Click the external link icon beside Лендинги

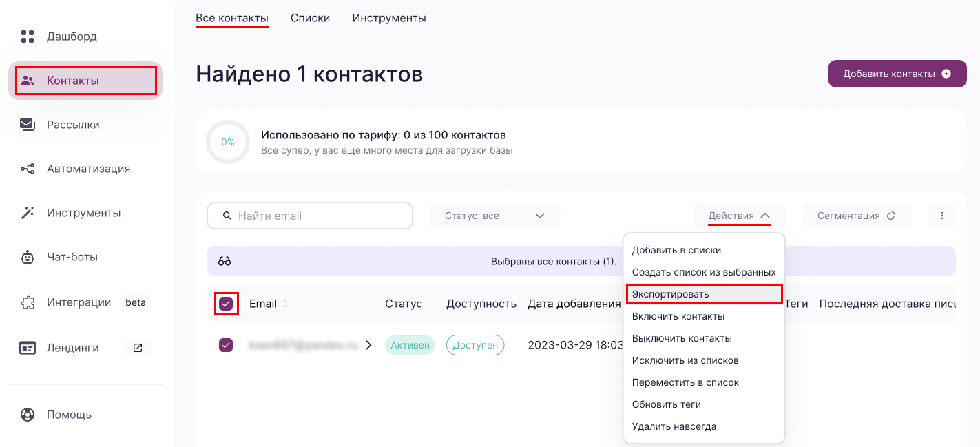coord(138,348)
